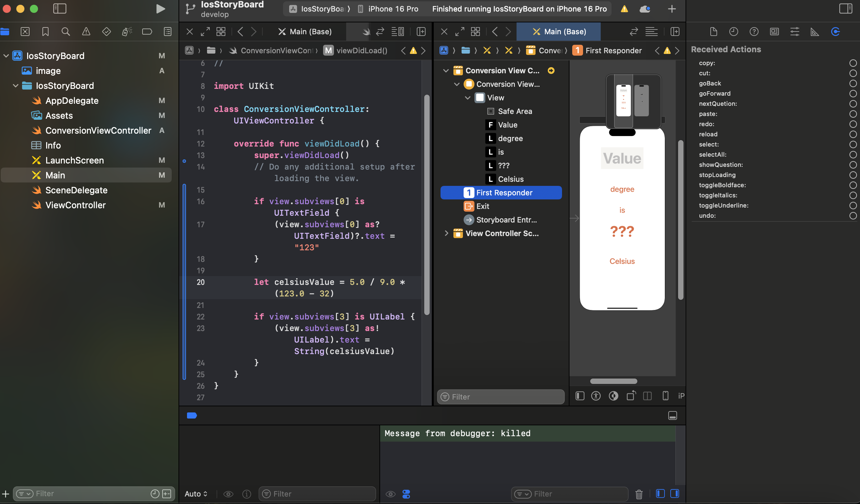Click the code editor vertical scrollbar

(427, 205)
